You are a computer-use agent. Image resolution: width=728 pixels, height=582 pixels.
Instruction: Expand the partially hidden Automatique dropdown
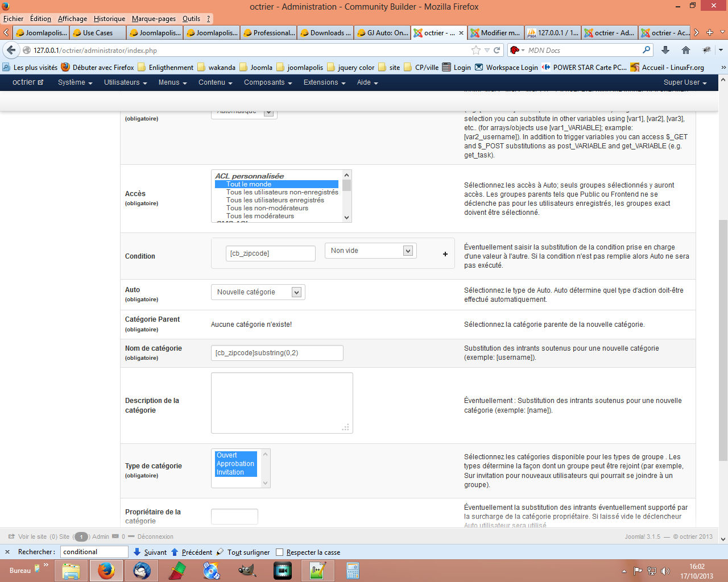coord(243,113)
